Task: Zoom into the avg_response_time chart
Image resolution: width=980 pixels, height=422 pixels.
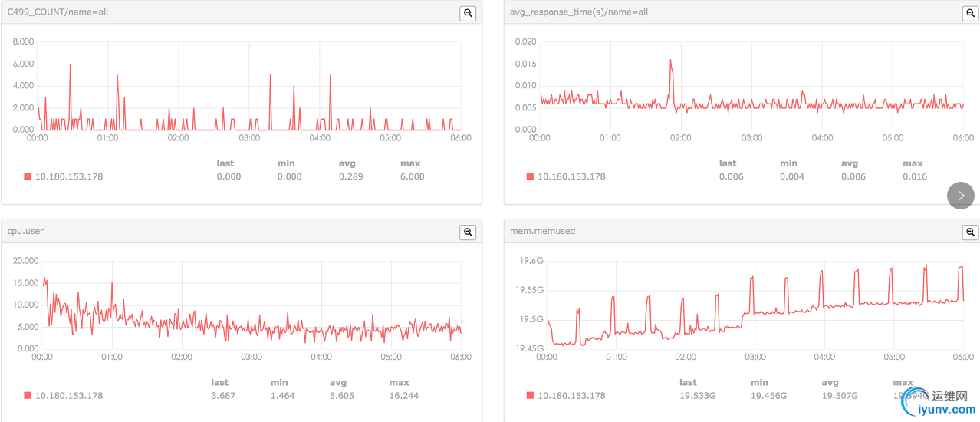Action: coord(970,13)
